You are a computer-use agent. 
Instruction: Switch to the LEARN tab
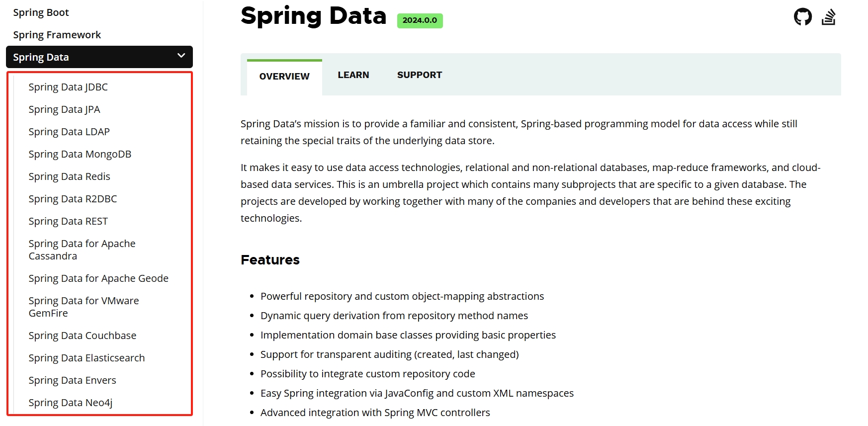pyautogui.click(x=353, y=75)
